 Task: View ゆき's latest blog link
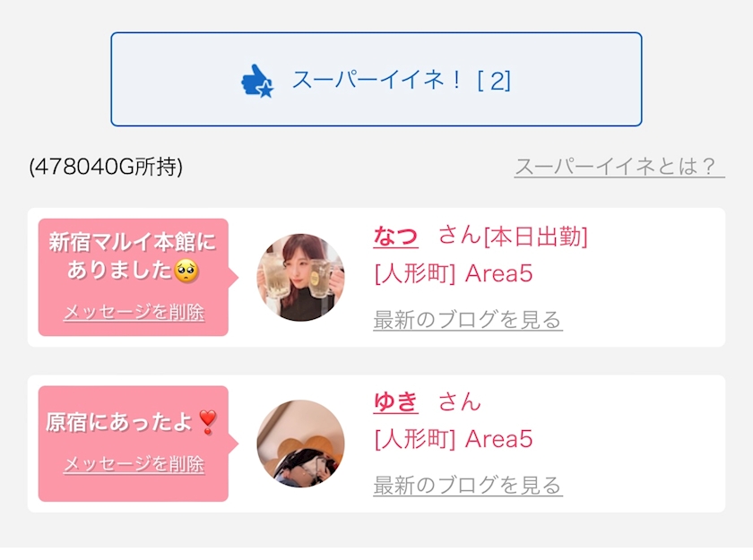pos(468,486)
